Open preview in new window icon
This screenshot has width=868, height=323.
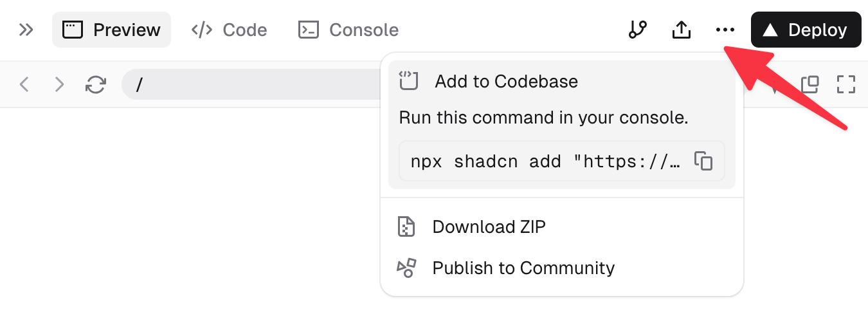[x=809, y=84]
